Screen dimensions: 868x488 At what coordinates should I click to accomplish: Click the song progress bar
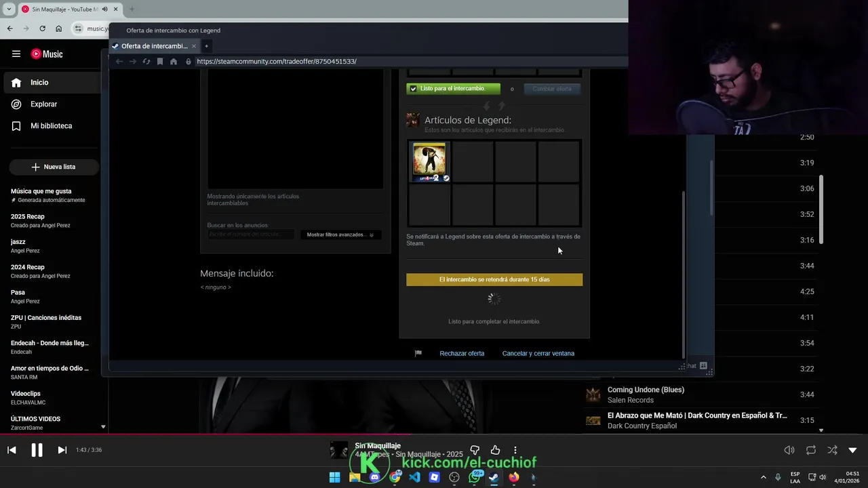[434, 434]
